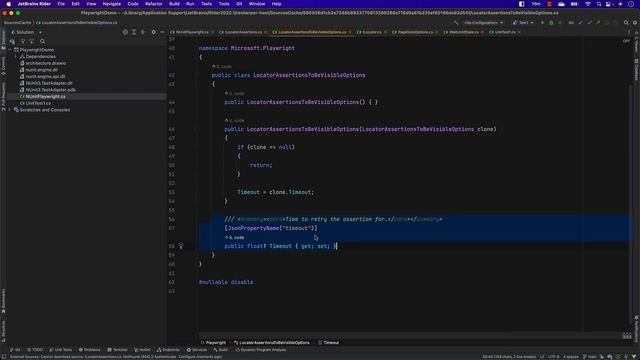This screenshot has width=640, height=360.
Task: Click the filter icon in Solution explorer toolbar
Action: [x=23, y=41]
